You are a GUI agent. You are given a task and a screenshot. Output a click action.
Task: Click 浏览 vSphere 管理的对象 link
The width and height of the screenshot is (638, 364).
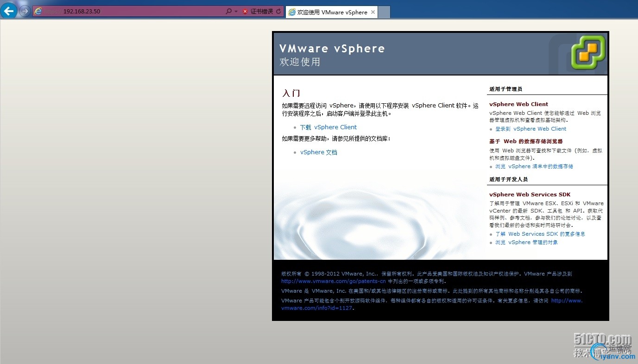tap(527, 243)
